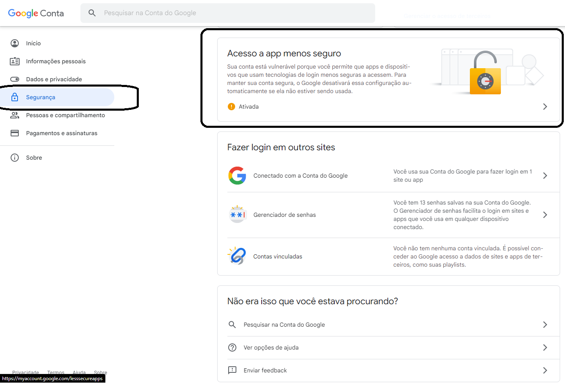The image size is (565, 392).
Task: Click the Contas vinculadas chain link icon
Action: (237, 256)
